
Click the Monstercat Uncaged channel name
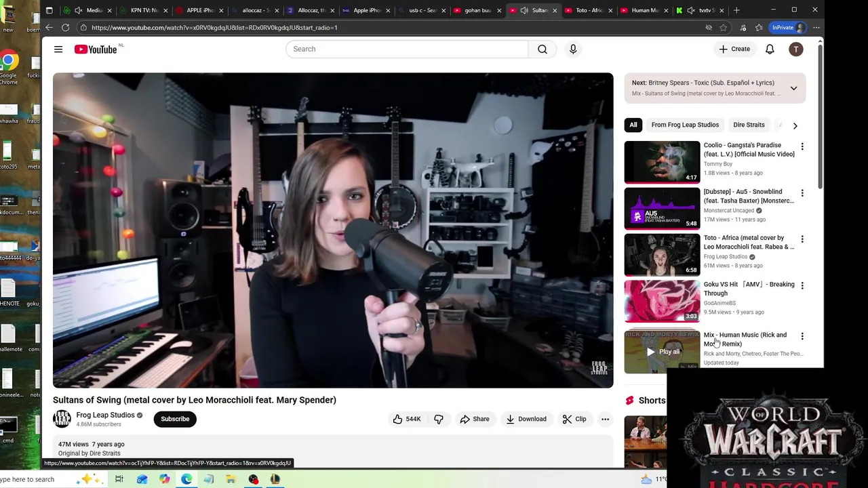728,211
